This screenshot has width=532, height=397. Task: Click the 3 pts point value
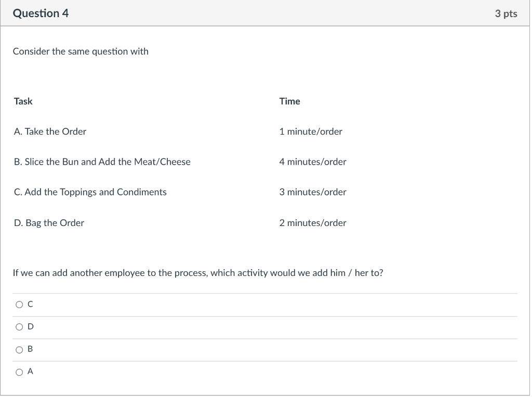click(506, 14)
